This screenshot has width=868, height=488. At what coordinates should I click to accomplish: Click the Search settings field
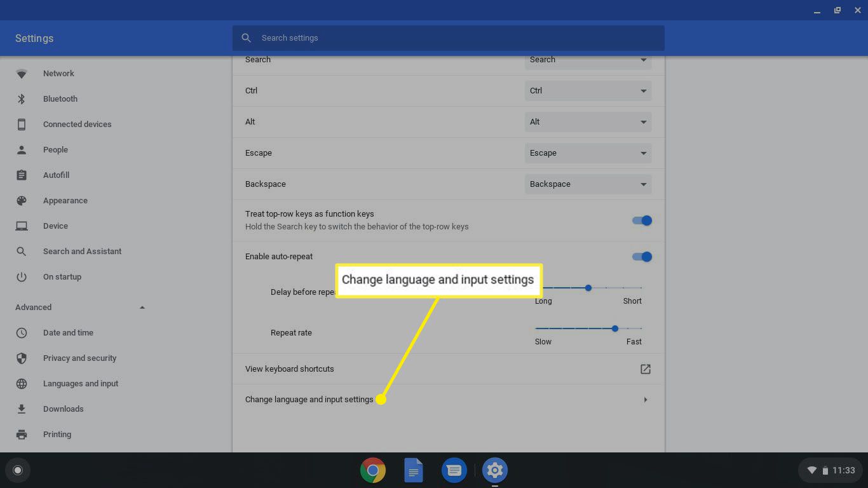coord(448,38)
